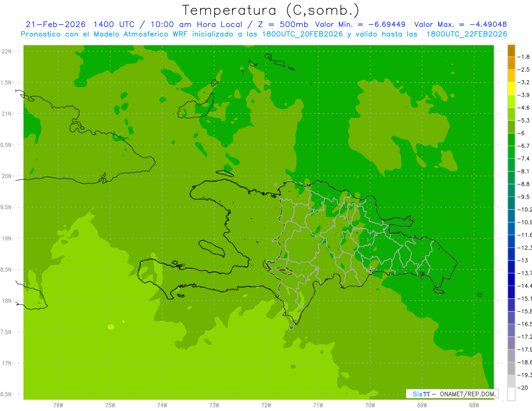Screen dimensions: 532x411
Task: Click the "18N" latitude axis label
Action: click(7, 301)
